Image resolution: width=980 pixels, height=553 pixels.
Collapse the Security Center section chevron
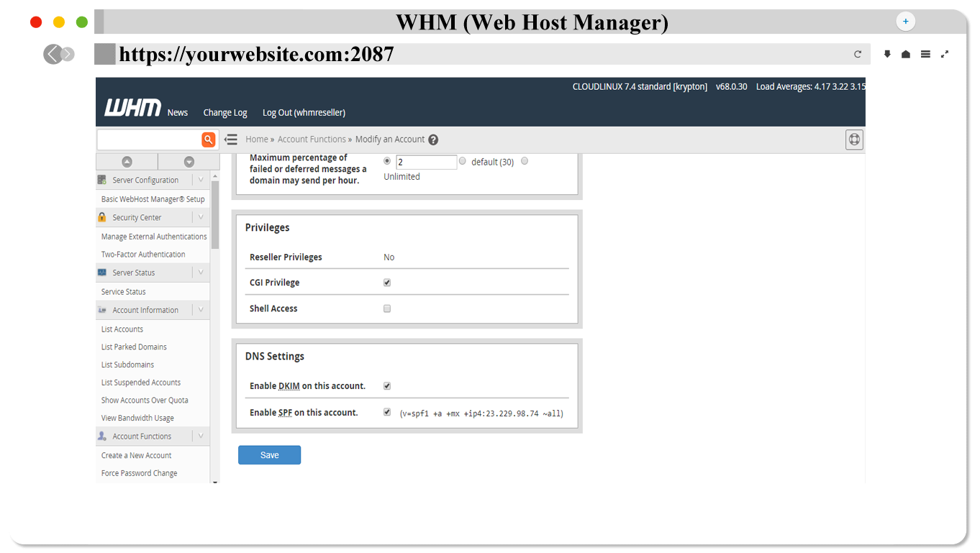coord(201,217)
